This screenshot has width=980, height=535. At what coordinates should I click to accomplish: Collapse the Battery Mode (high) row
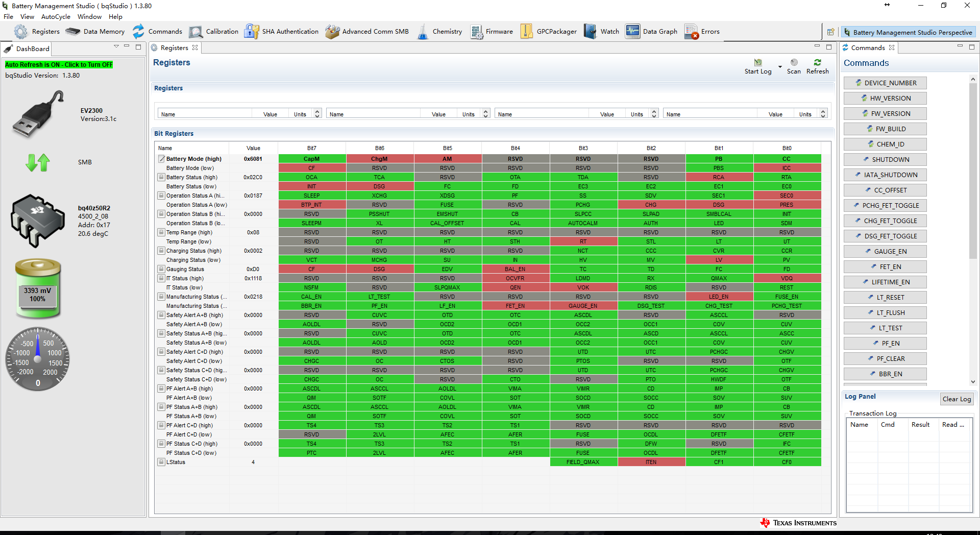click(161, 159)
